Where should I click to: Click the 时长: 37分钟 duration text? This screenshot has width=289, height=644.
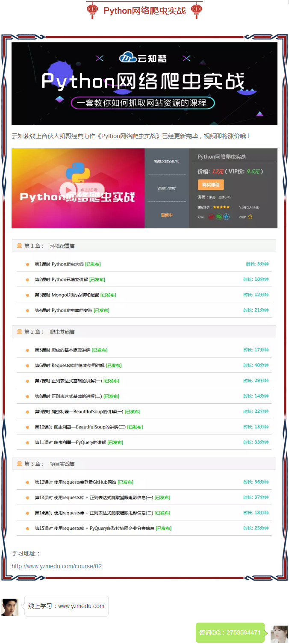point(256,498)
